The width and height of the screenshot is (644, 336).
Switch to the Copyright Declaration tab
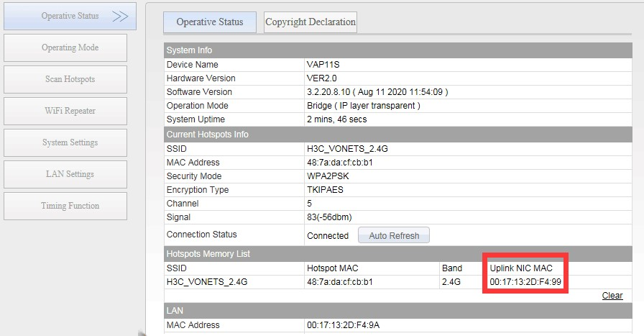pos(310,22)
